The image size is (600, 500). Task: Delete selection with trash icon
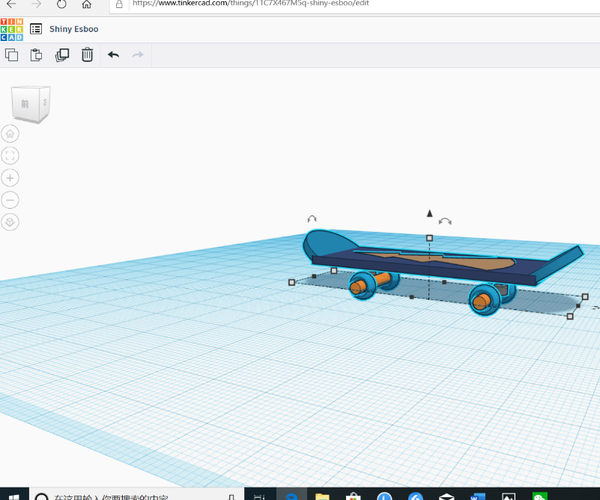pos(87,55)
